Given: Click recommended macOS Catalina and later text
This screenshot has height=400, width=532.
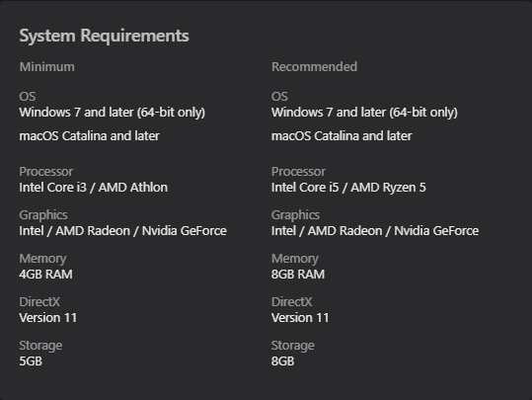Looking at the screenshot, I should click(x=342, y=136).
